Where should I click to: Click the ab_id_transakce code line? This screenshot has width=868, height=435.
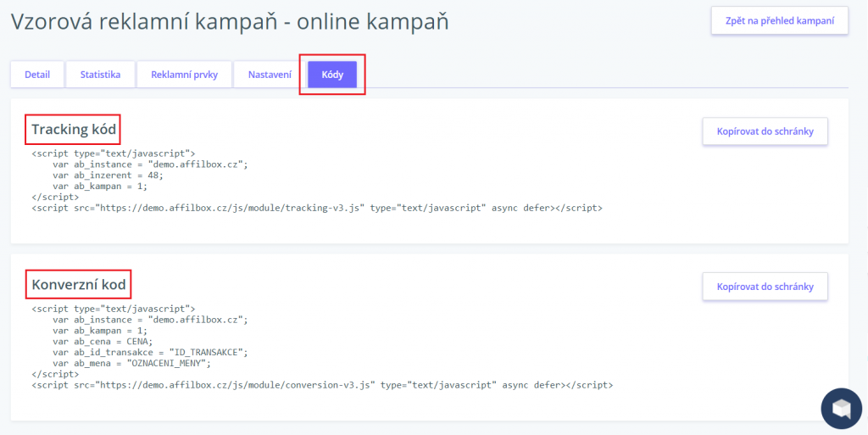point(149,352)
